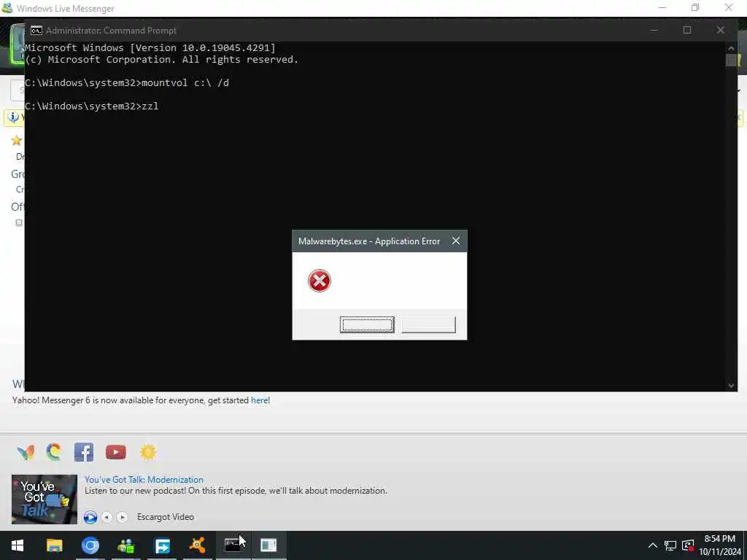Open the Facebook icon in Messenger
This screenshot has height=560, width=747.
coord(84,452)
